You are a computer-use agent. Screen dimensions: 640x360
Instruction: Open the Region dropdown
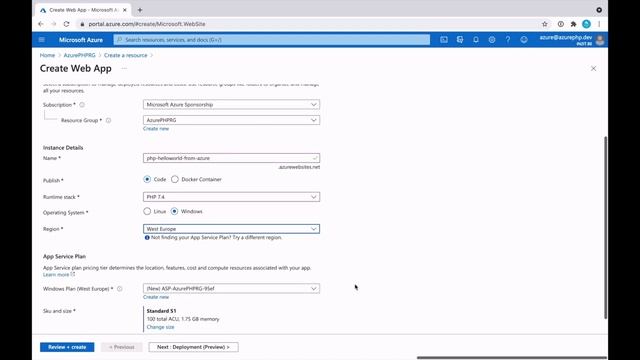point(231,229)
